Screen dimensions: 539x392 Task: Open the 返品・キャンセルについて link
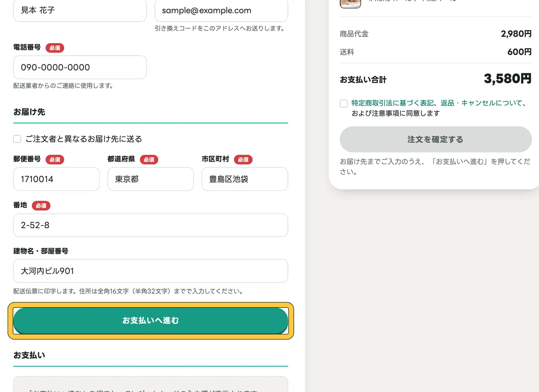[x=482, y=103]
